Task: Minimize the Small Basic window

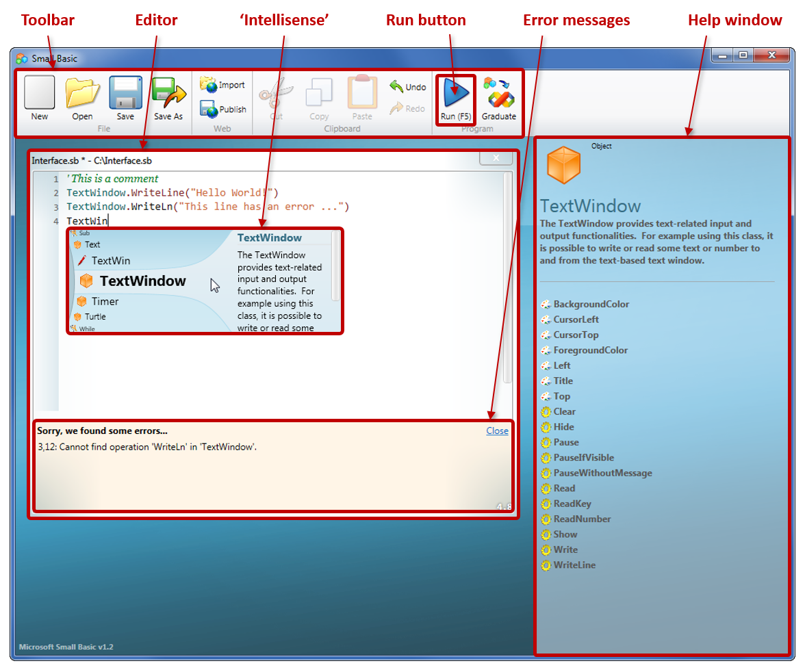Action: click(722, 55)
